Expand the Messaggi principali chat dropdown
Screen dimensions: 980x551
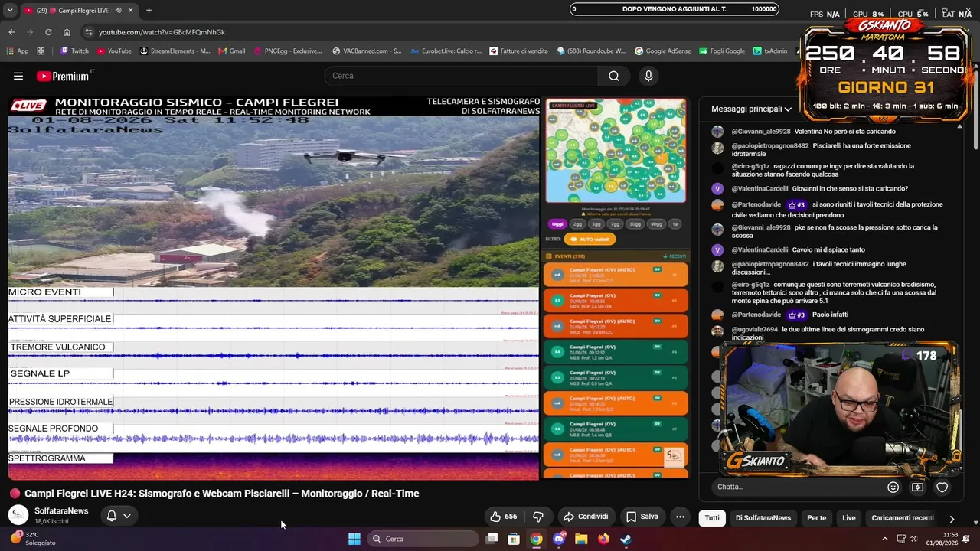[751, 109]
